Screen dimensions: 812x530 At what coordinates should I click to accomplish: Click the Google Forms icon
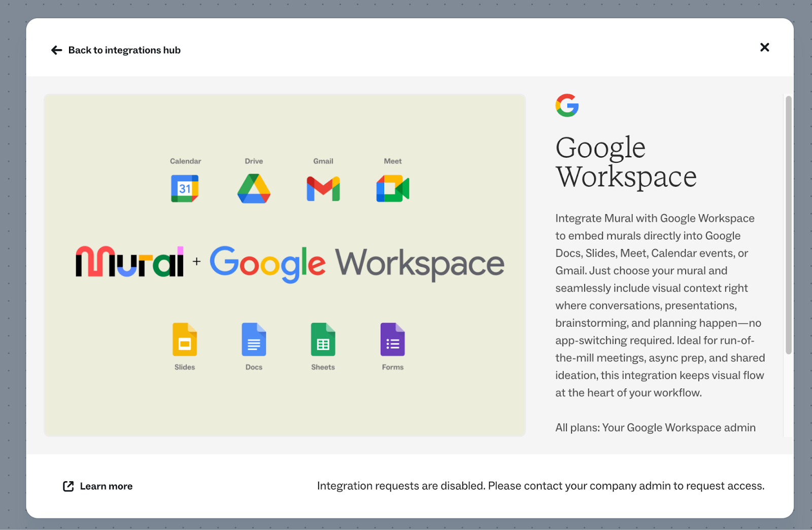click(393, 339)
